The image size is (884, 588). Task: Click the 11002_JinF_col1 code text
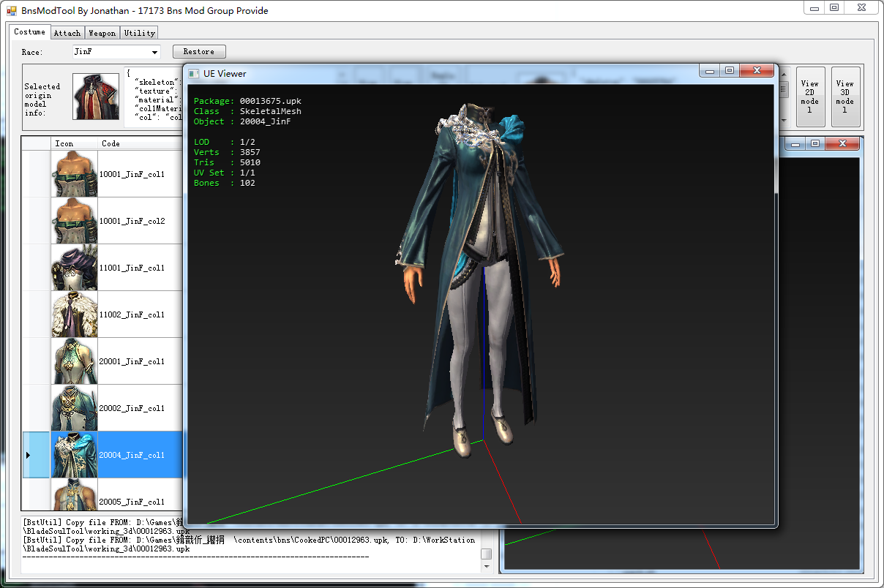pos(132,315)
